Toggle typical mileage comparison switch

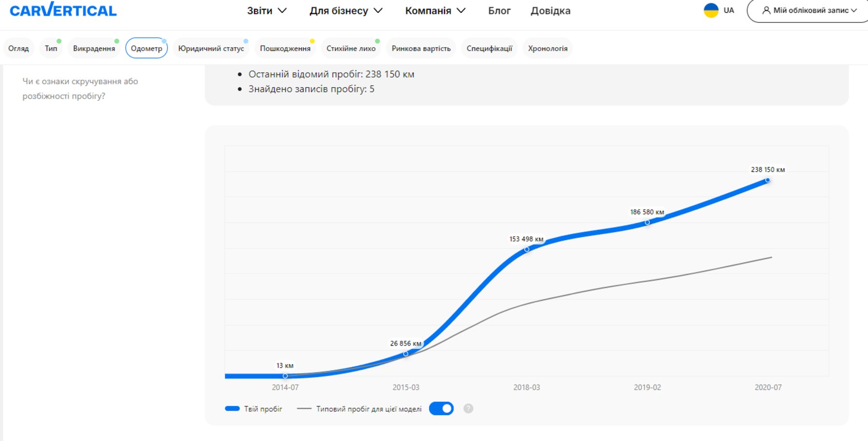tap(441, 409)
